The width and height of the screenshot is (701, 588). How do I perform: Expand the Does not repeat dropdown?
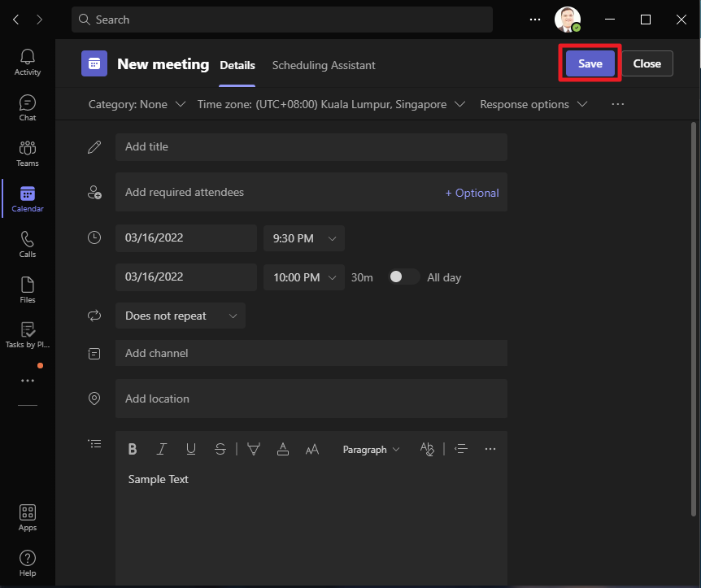181,316
